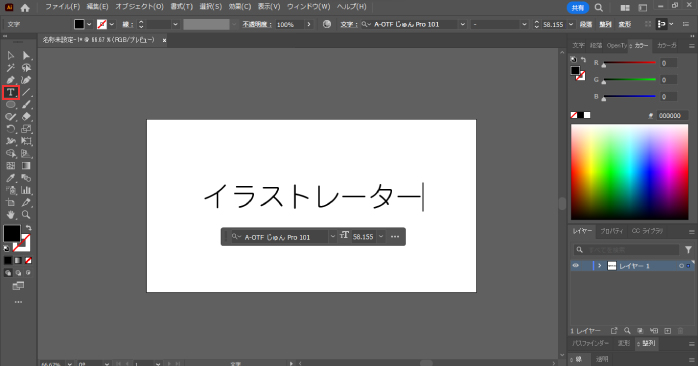Click 段落 link in control bar

[586, 24]
